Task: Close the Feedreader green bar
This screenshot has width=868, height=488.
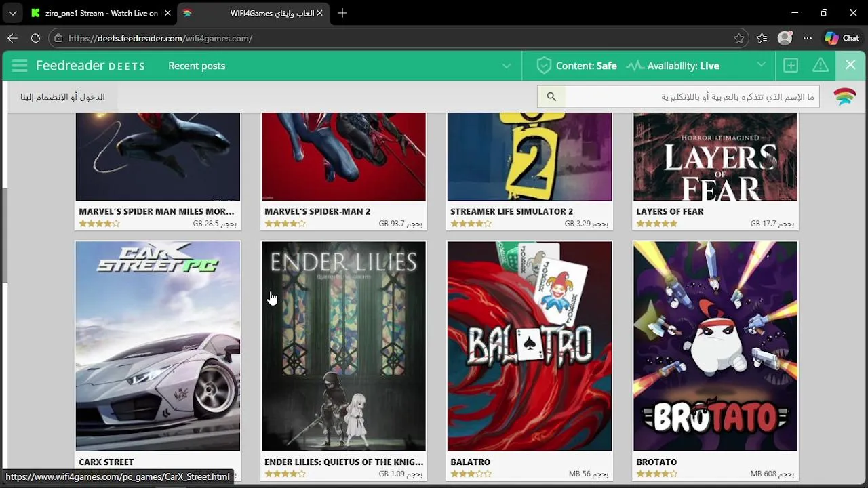Action: (x=850, y=66)
